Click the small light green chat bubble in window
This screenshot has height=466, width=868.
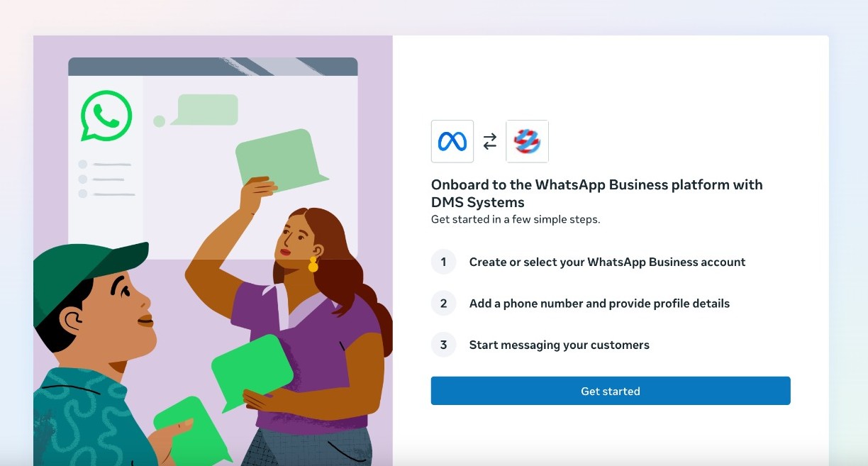coord(204,110)
